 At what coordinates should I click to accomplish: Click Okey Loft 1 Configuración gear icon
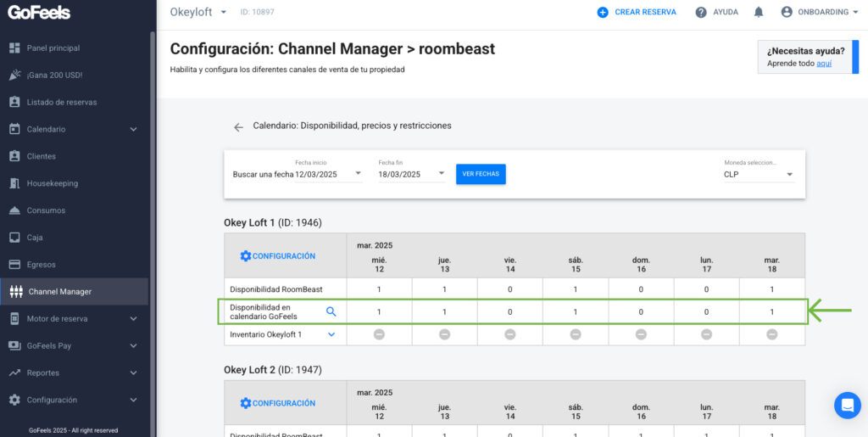(x=246, y=255)
